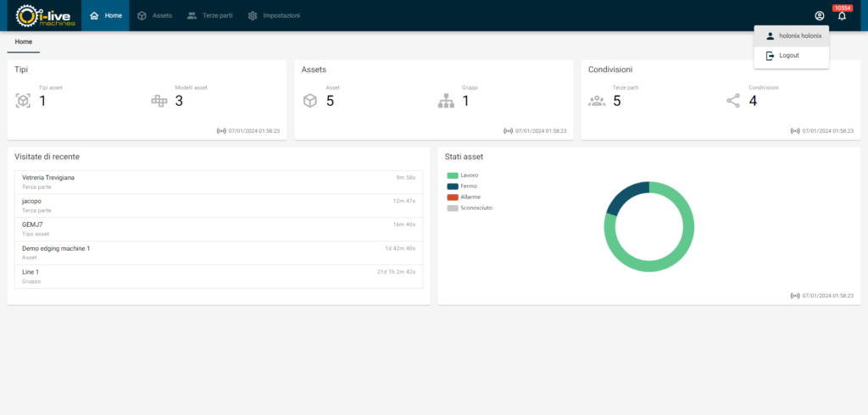
Task: Open Demo edging machine 1 entry
Action: [x=56, y=248]
